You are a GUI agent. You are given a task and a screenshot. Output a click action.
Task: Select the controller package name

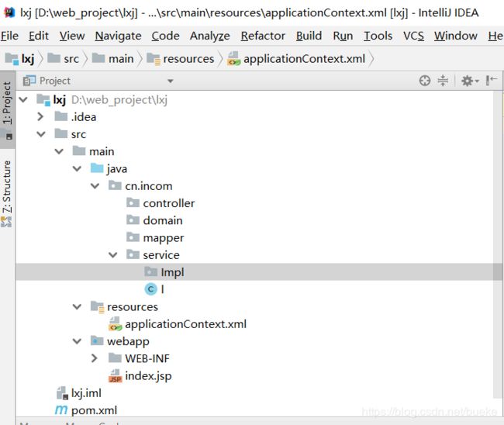coord(169,203)
